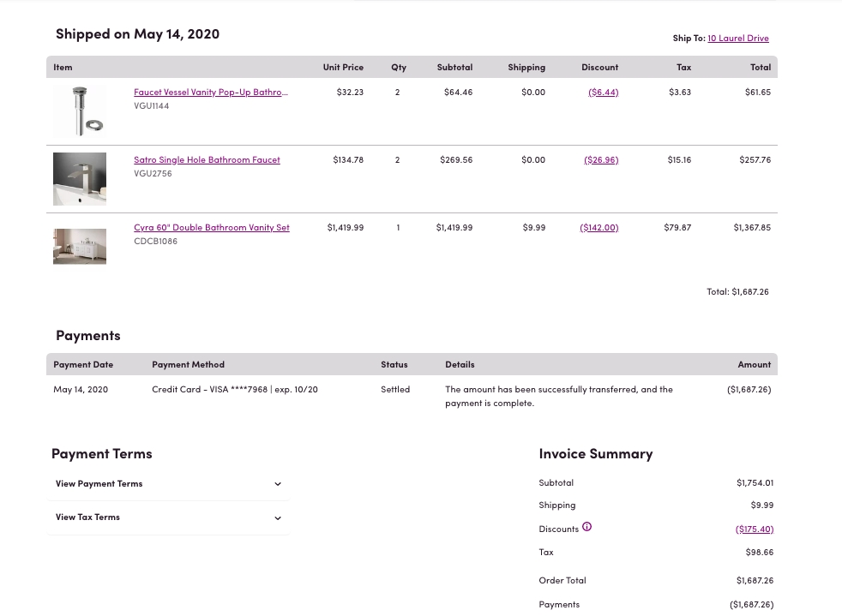Open the pop-up drain product thumbnail
The image size is (842, 616).
[80, 111]
